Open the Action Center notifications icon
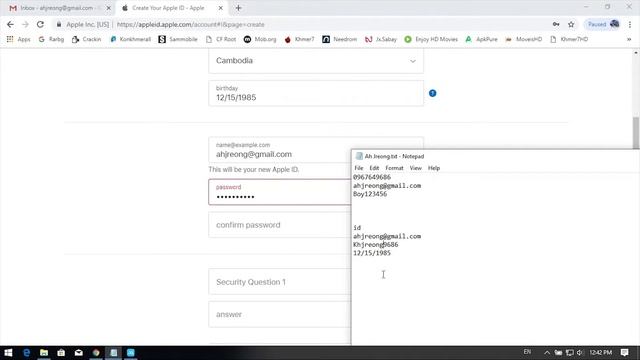Screen dimensions: 640x360 625,353
